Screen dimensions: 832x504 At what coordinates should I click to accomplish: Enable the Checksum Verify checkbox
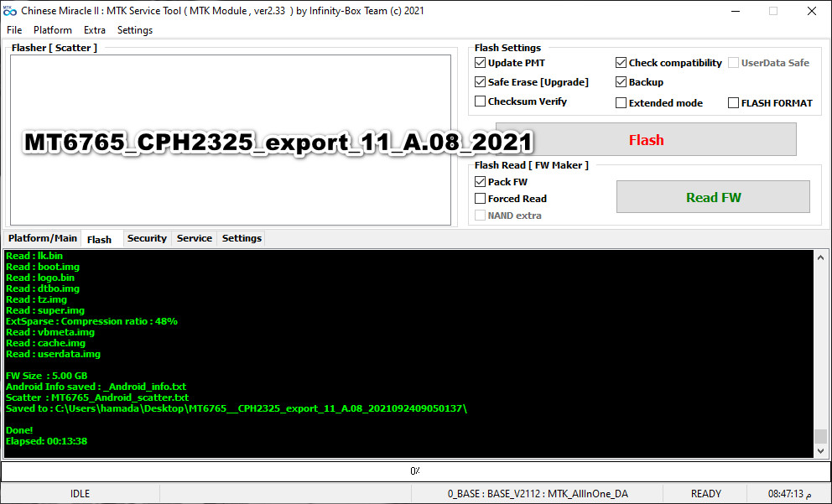click(481, 101)
